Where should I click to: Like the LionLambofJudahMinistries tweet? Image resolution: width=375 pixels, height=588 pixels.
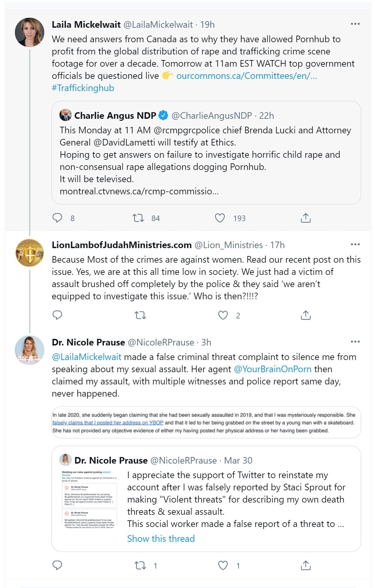point(223,315)
